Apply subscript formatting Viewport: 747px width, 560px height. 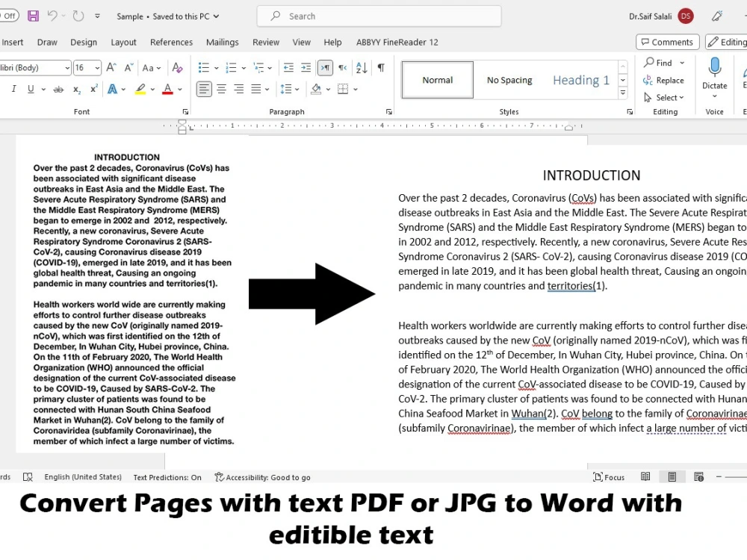77,90
